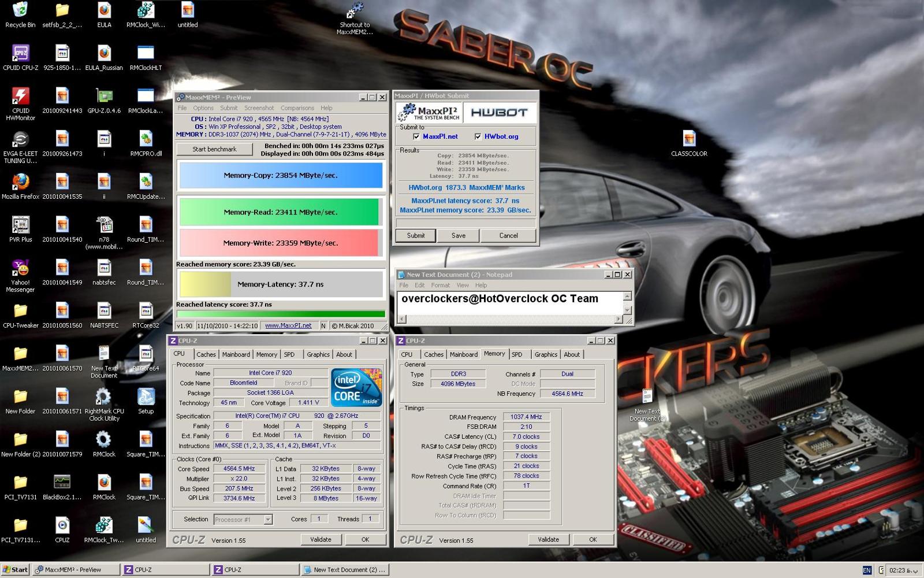The width and height of the screenshot is (924, 578).
Task: Click the Start benchmark button
Action: click(214, 149)
